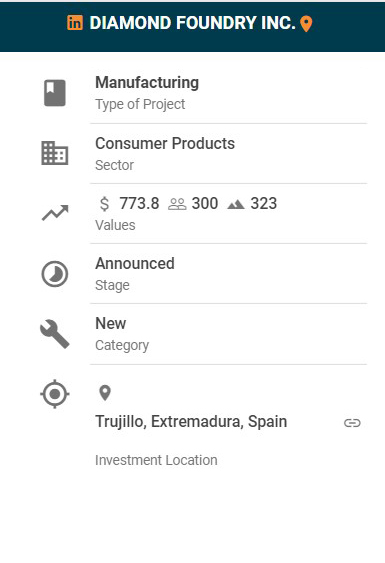Click the New category entry
The image size is (385, 563).
[111, 323]
